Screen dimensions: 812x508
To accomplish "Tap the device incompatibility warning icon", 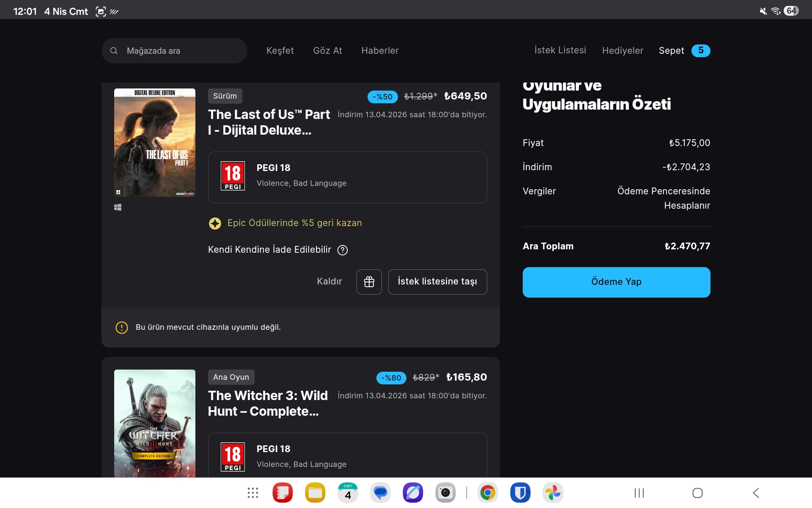I will click(x=122, y=327).
